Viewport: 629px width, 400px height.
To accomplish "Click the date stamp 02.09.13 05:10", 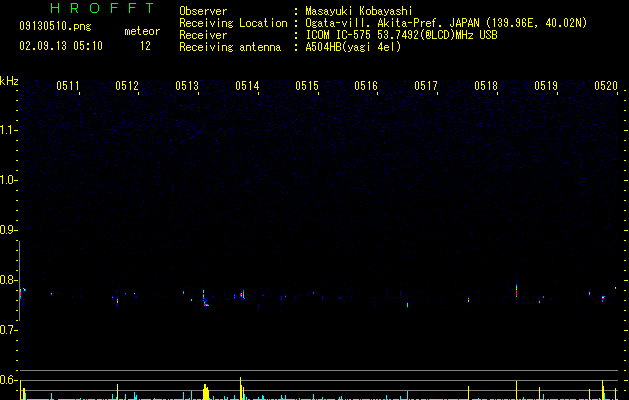I will tap(61, 46).
